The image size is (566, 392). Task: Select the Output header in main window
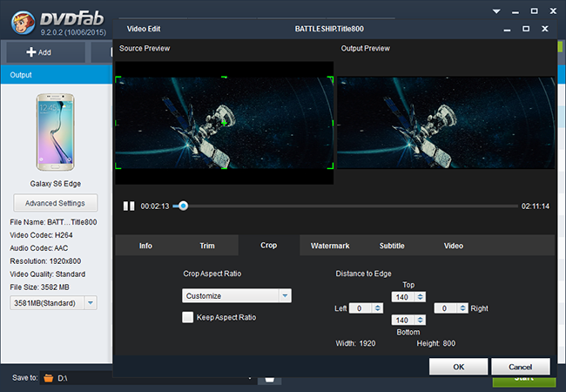point(57,75)
